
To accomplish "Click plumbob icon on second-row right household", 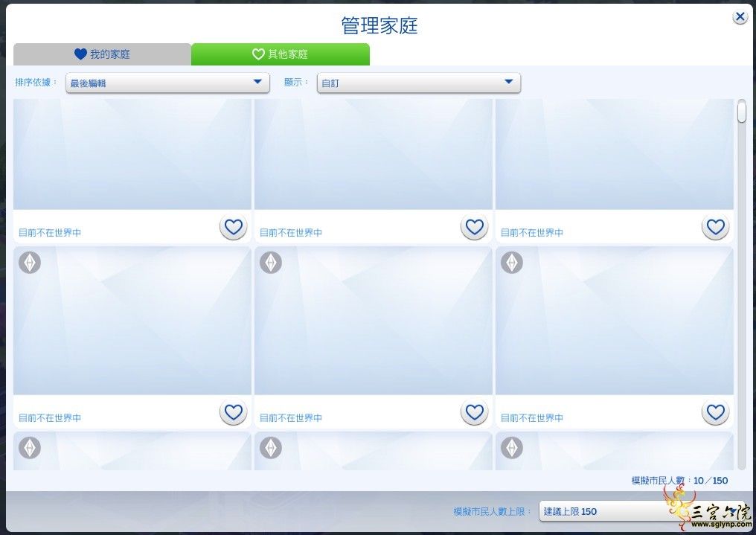I will coord(512,262).
